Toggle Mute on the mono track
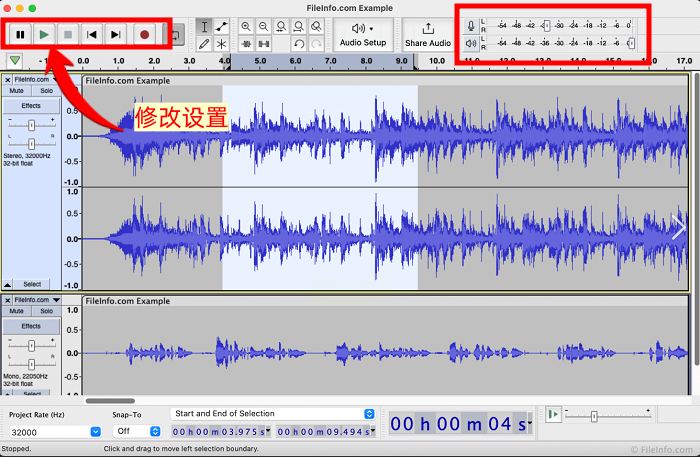This screenshot has height=457, width=700. pos(17,312)
